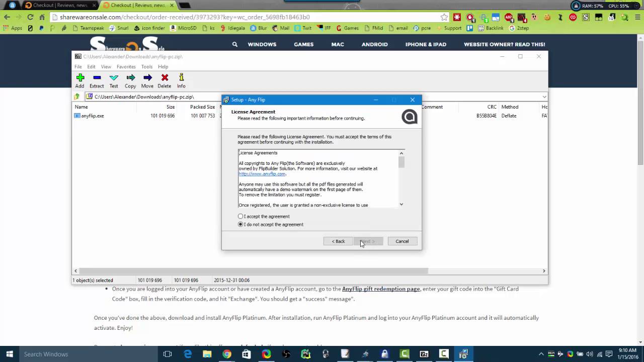This screenshot has width=644, height=362.
Task: Select 'I accept the agreement' radio option
Action: 240,217
